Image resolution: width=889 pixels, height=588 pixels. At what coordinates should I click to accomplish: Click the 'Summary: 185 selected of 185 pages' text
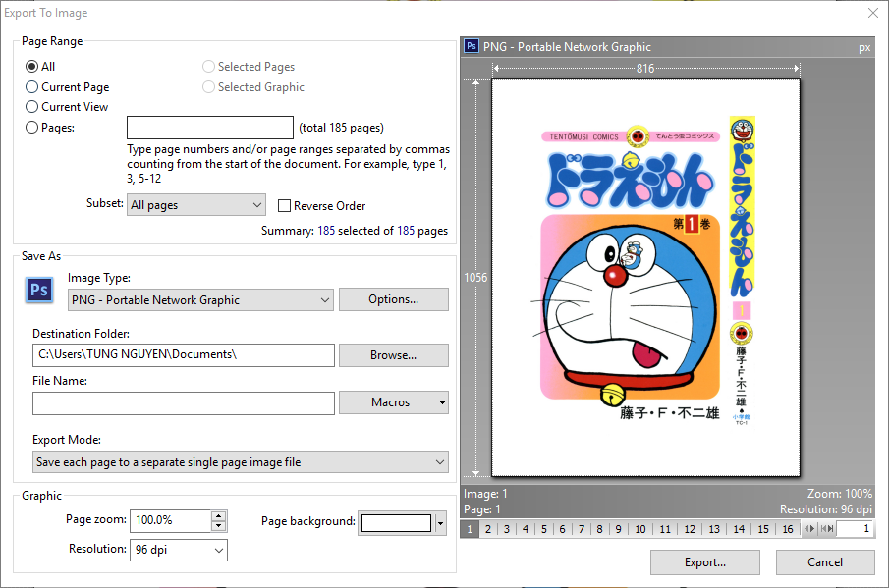(x=355, y=231)
